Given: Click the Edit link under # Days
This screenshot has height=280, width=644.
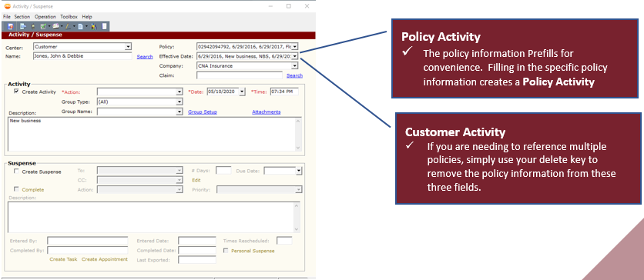Looking at the screenshot, I should tap(196, 180).
